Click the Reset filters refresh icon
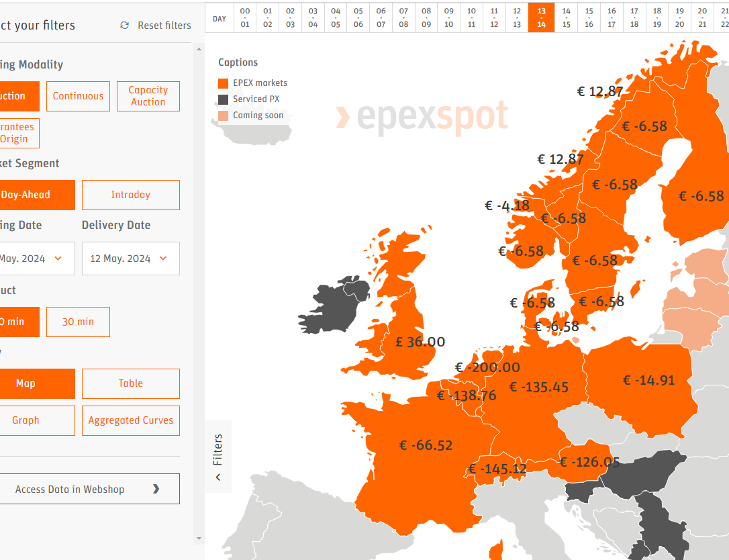The image size is (729, 560). tap(124, 24)
